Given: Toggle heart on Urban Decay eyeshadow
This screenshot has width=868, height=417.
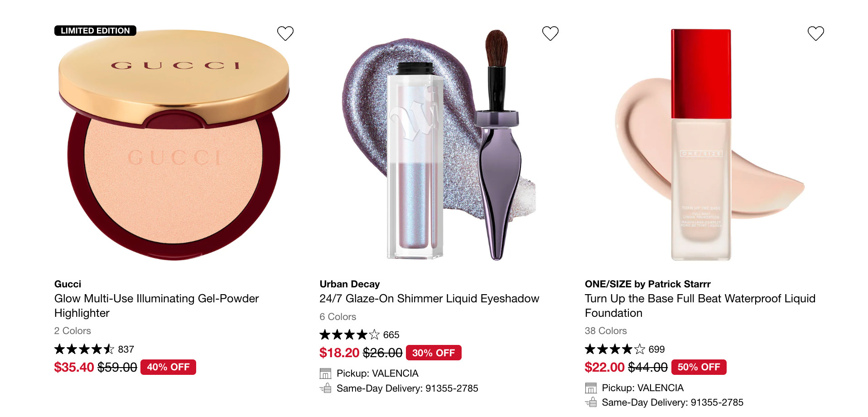Looking at the screenshot, I should (x=550, y=33).
